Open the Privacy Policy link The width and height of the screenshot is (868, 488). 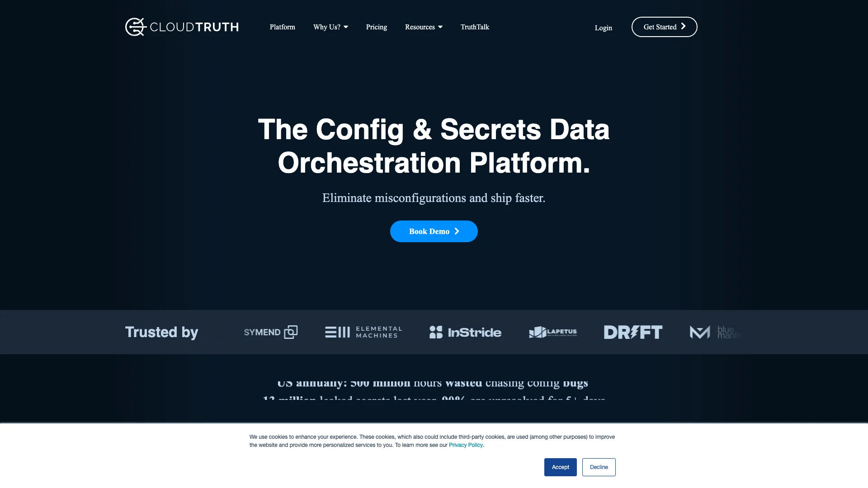pos(466,445)
